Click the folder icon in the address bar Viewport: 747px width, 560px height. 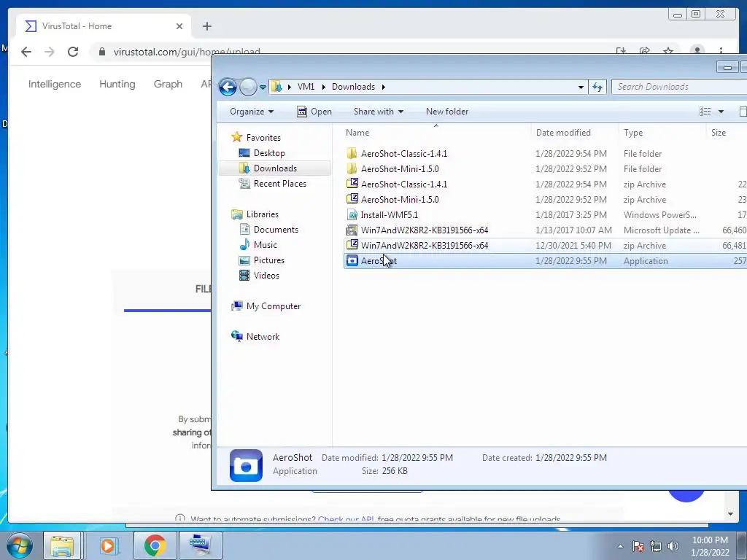point(276,87)
